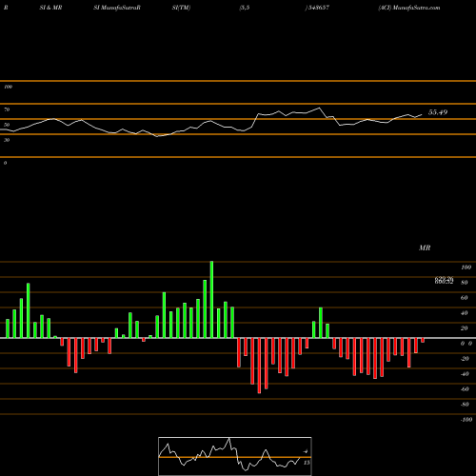Click the value 15 in mini chart
The width and height of the screenshot is (476, 476).
pyautogui.click(x=307, y=463)
